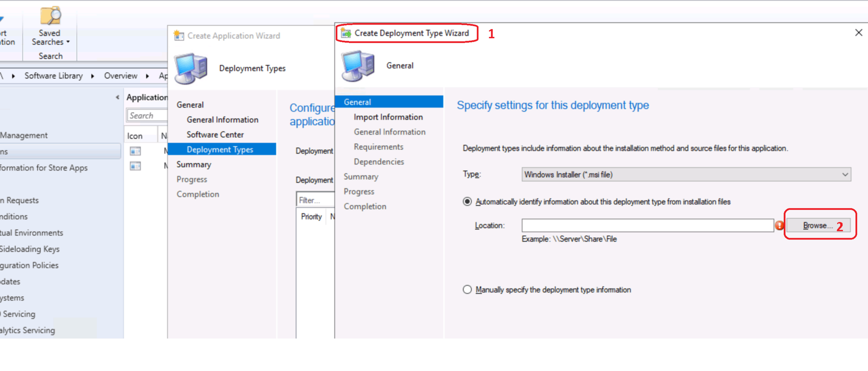Click the Browse button for Location
868x371 pixels.
818,225
